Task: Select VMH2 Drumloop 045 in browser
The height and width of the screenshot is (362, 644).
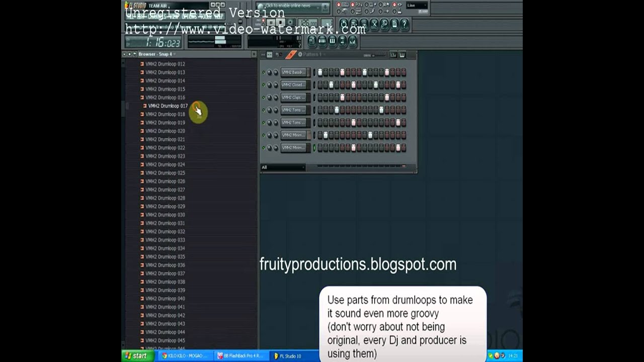Action: tap(165, 340)
